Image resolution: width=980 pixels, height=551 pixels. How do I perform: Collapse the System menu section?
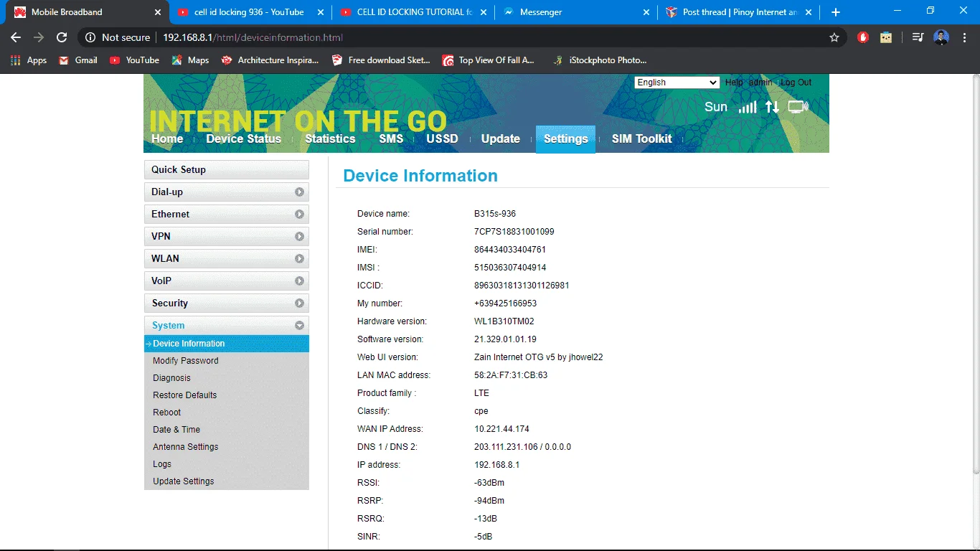coord(227,326)
